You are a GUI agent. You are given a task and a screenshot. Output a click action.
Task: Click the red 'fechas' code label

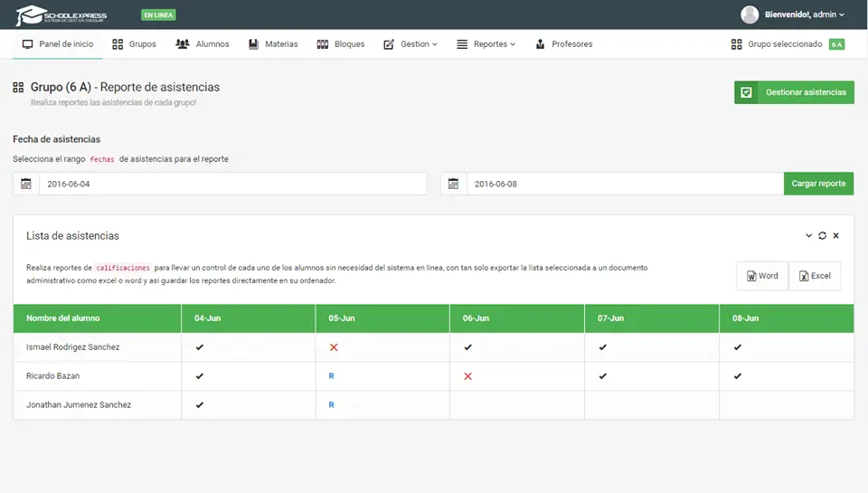[x=102, y=159]
